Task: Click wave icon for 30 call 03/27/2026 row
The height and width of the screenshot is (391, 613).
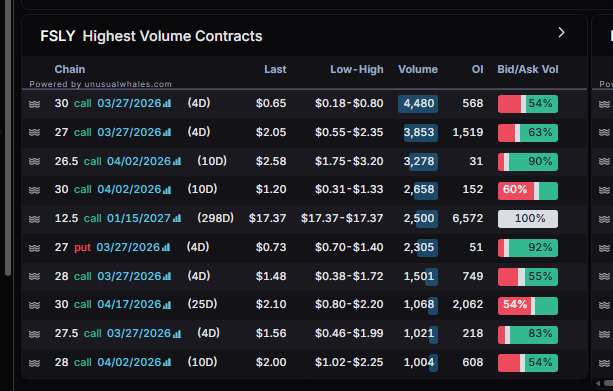Action: (x=34, y=104)
